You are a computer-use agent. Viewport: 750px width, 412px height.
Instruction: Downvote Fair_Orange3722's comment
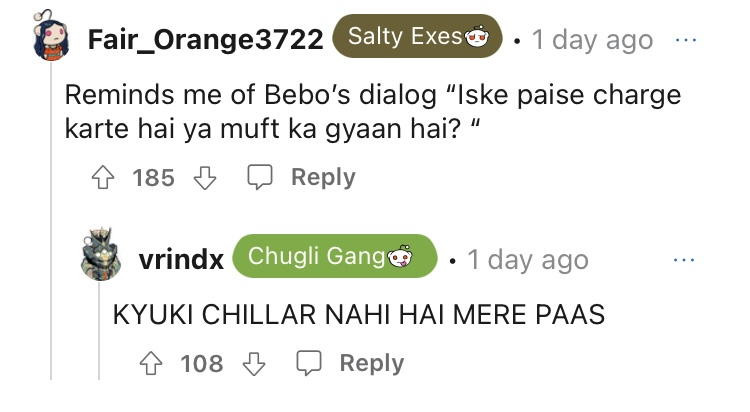(203, 178)
